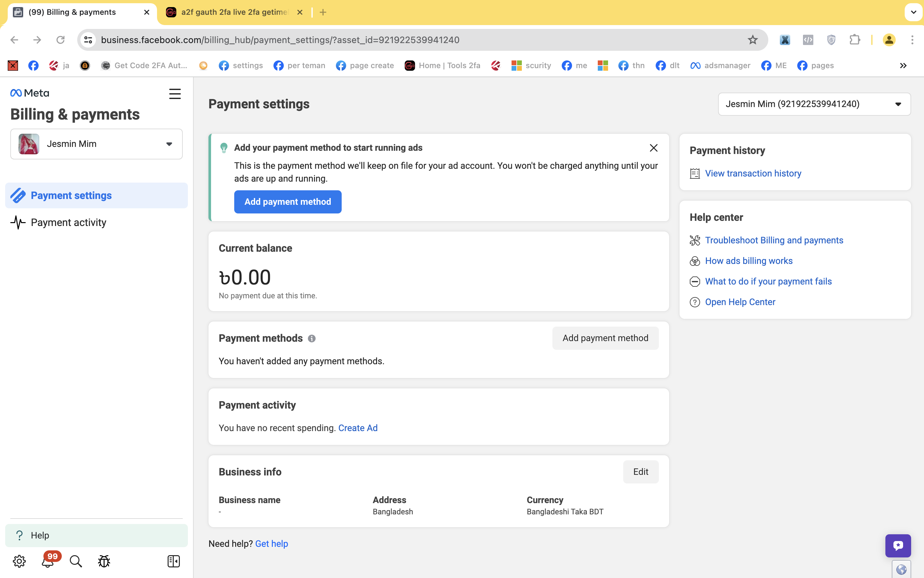Open View transaction history link
This screenshot has width=924, height=578.
(753, 174)
